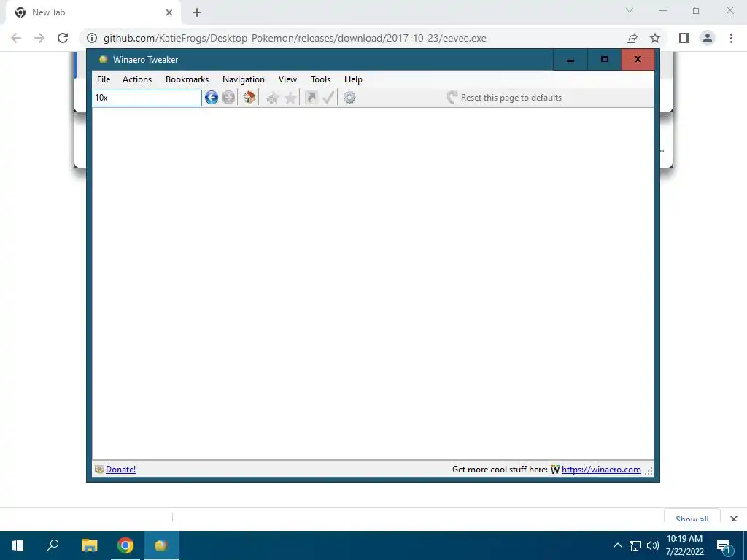
Task: Open the Chrome profile avatar icon
Action: pyautogui.click(x=708, y=38)
